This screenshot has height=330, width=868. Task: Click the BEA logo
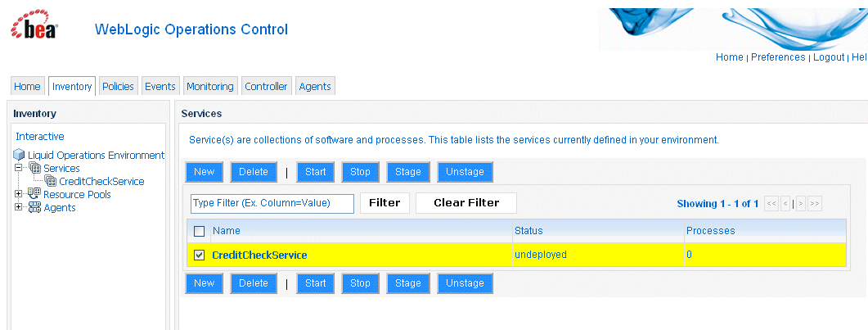(x=34, y=25)
